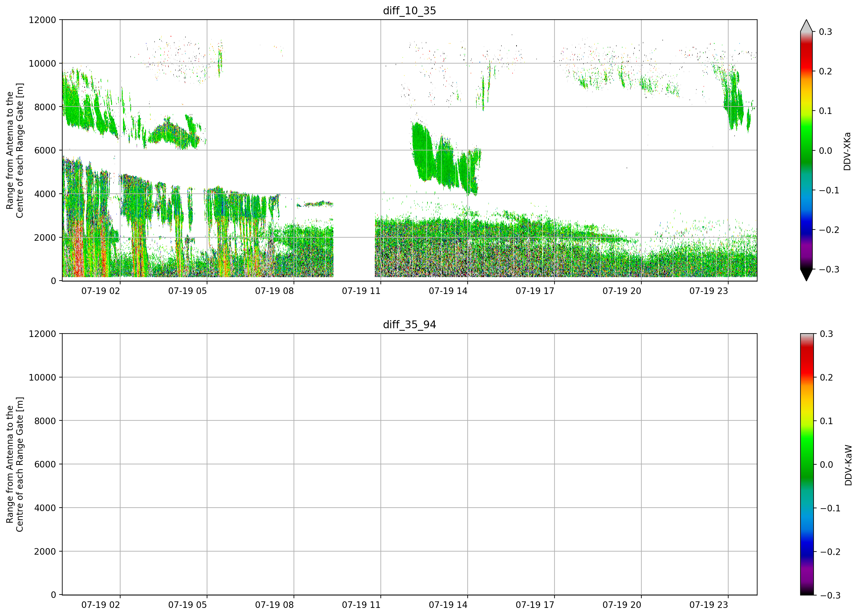Select the "DDV-XKa" colorbar label
This screenshot has width=859, height=616.
pos(847,151)
